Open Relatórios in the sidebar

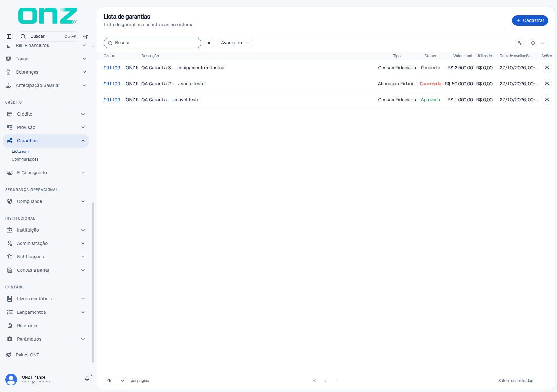pos(46,326)
